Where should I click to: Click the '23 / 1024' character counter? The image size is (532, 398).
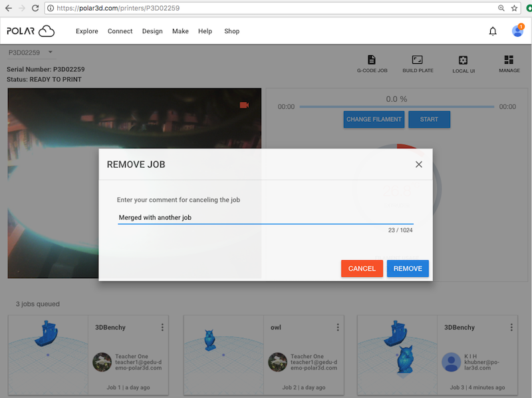pos(400,230)
